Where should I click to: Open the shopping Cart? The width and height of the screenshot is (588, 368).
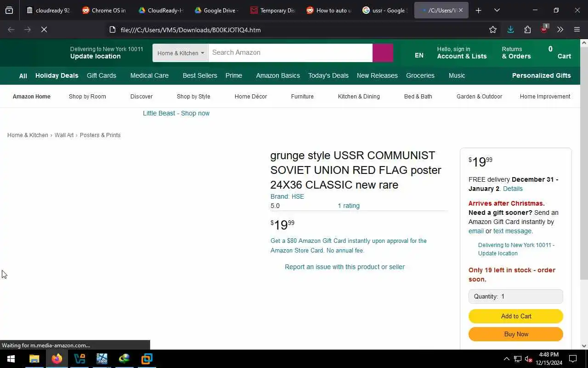pos(559,53)
